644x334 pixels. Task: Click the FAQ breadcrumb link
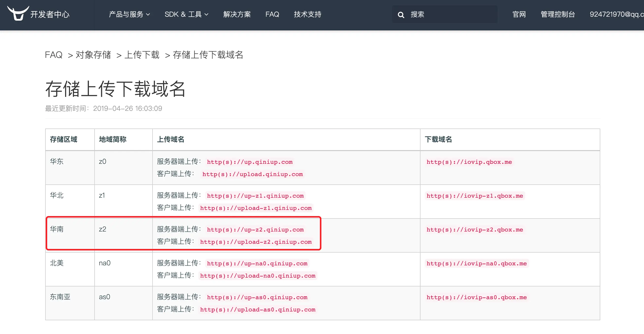point(54,55)
